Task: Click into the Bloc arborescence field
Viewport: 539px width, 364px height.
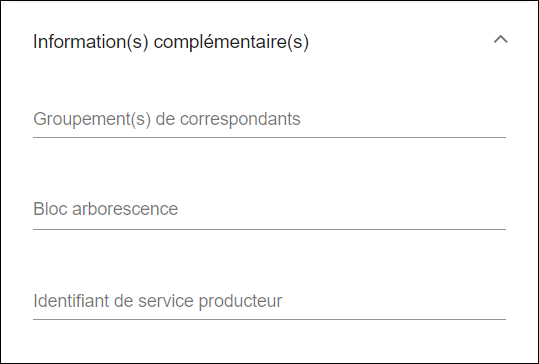Action: (270, 209)
